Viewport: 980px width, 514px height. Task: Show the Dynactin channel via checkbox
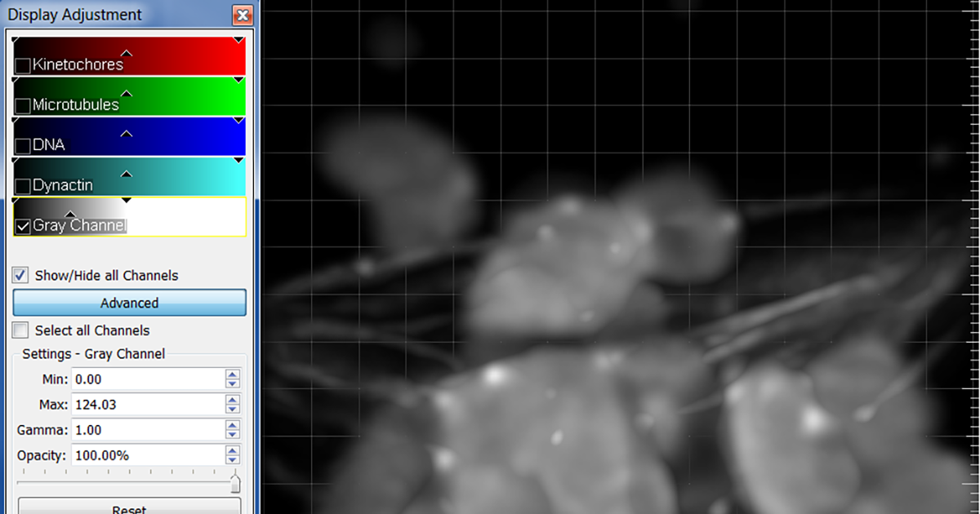click(23, 186)
